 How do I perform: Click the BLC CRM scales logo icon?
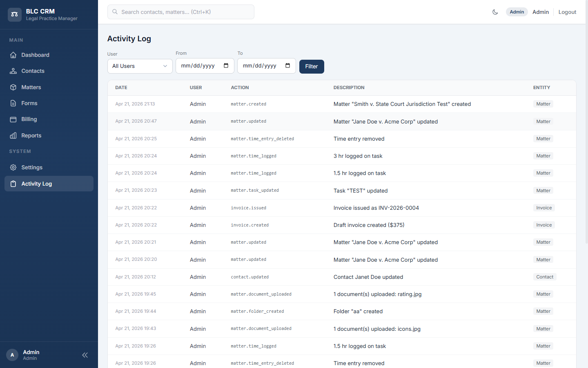[x=15, y=14]
